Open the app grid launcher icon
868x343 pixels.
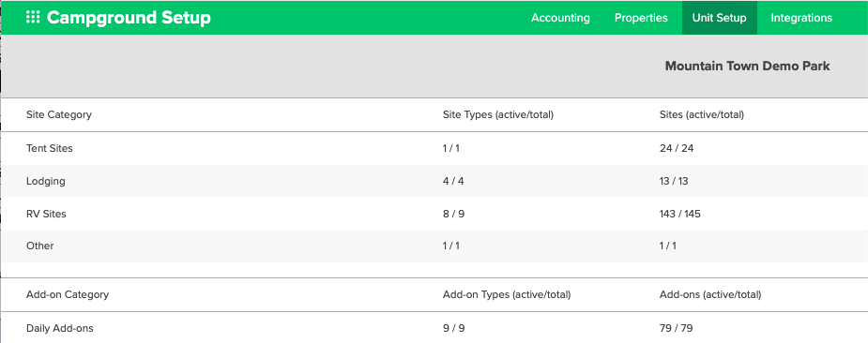point(33,18)
